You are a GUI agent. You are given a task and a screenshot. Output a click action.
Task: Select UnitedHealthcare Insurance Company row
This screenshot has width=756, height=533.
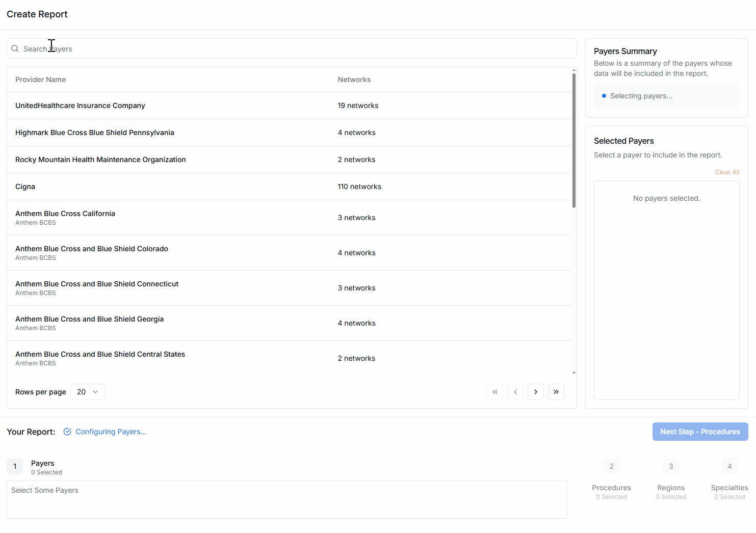click(289, 105)
